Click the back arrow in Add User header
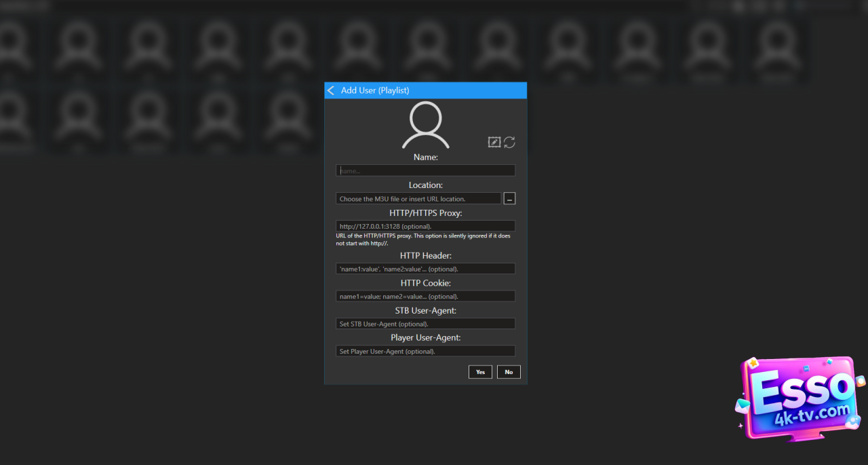Screen dimensions: 868x465 (331, 90)
